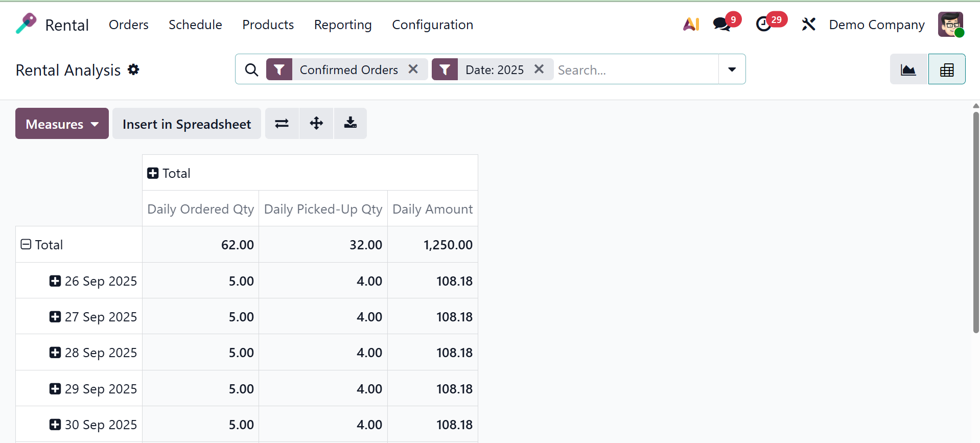The image size is (980, 443).
Task: Open Rental Analysis settings gear
Action: point(133,69)
